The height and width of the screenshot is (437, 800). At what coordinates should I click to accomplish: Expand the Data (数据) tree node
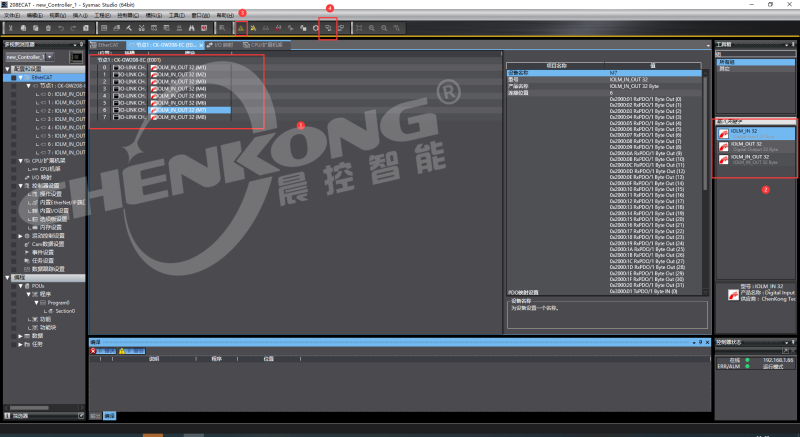point(20,336)
